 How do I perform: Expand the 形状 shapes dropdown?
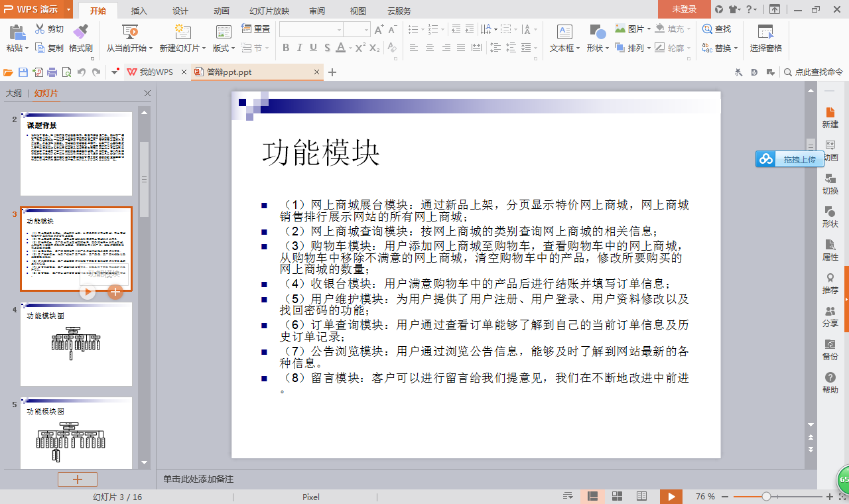pyautogui.click(x=598, y=48)
